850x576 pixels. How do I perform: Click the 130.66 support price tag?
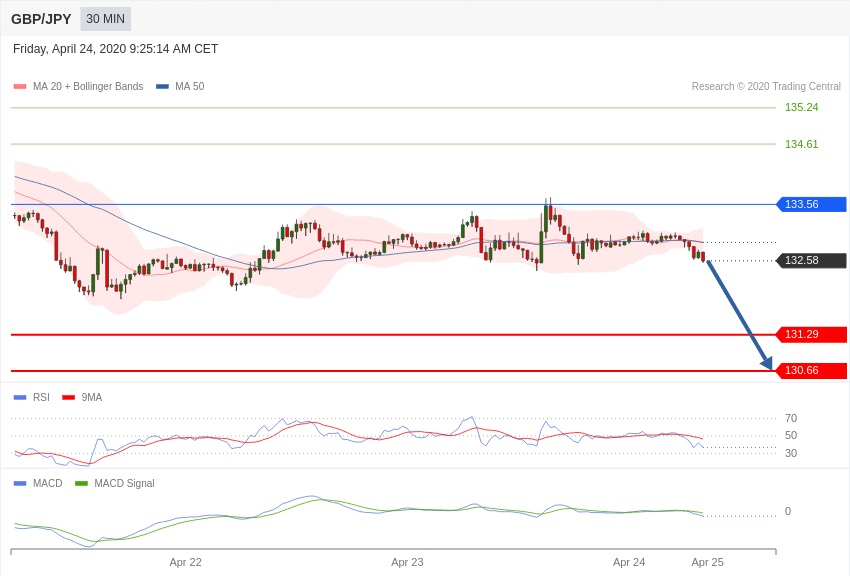[811, 371]
